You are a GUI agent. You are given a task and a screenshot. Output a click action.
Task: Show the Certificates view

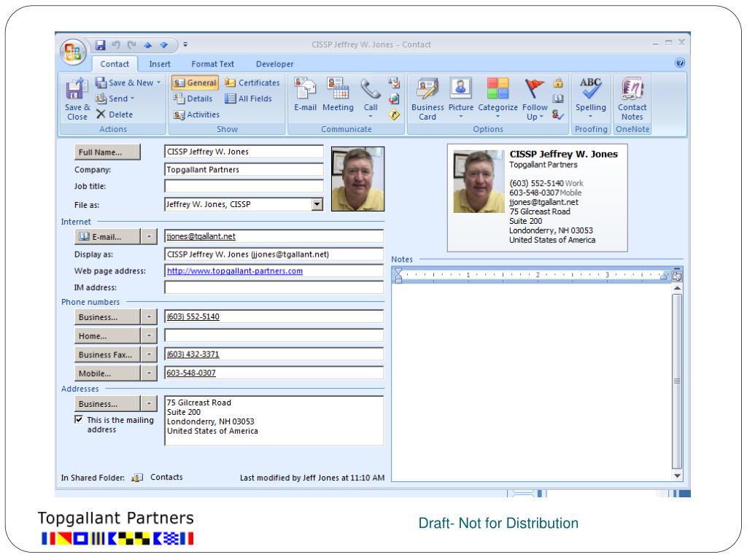pyautogui.click(x=252, y=83)
